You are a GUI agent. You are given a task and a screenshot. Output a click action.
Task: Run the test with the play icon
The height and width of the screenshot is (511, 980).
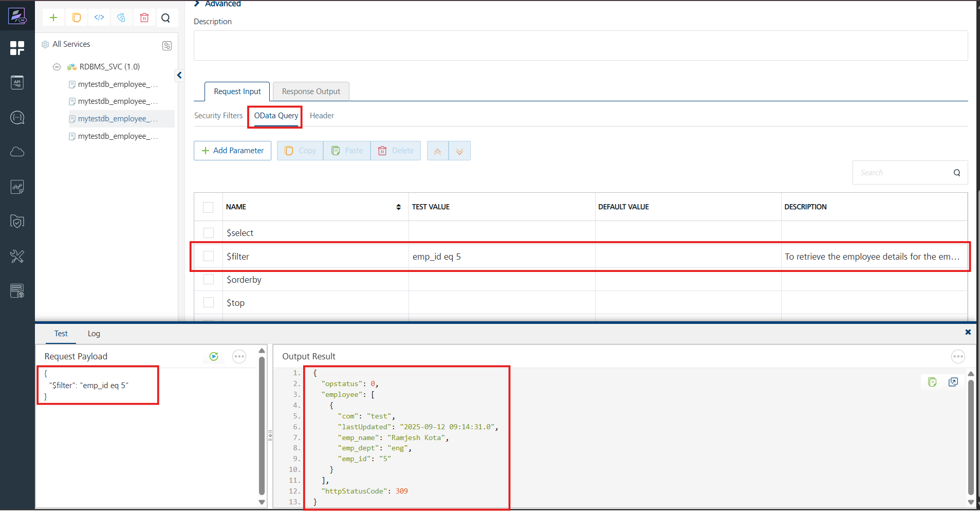coord(214,356)
